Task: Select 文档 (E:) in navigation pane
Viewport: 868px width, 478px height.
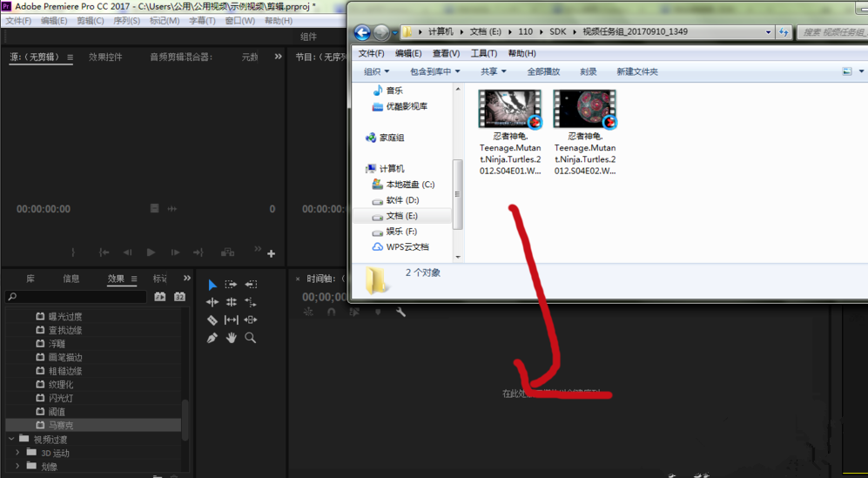Action: click(x=402, y=216)
